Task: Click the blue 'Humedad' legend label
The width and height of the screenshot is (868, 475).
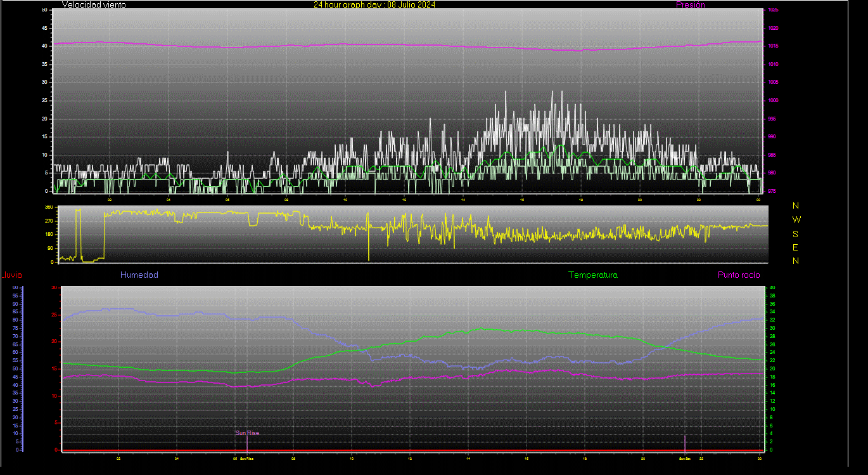Action: click(x=139, y=275)
